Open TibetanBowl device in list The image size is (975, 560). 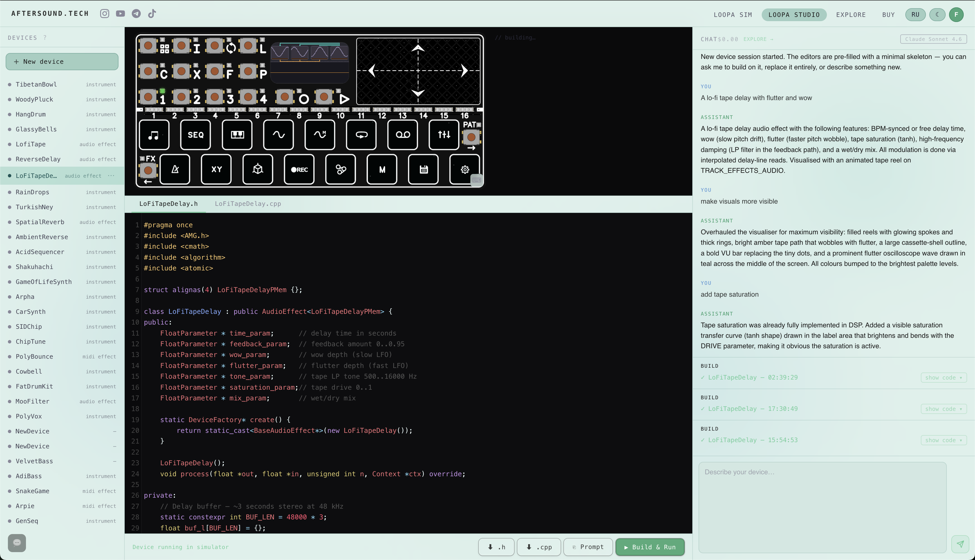pyautogui.click(x=62, y=84)
